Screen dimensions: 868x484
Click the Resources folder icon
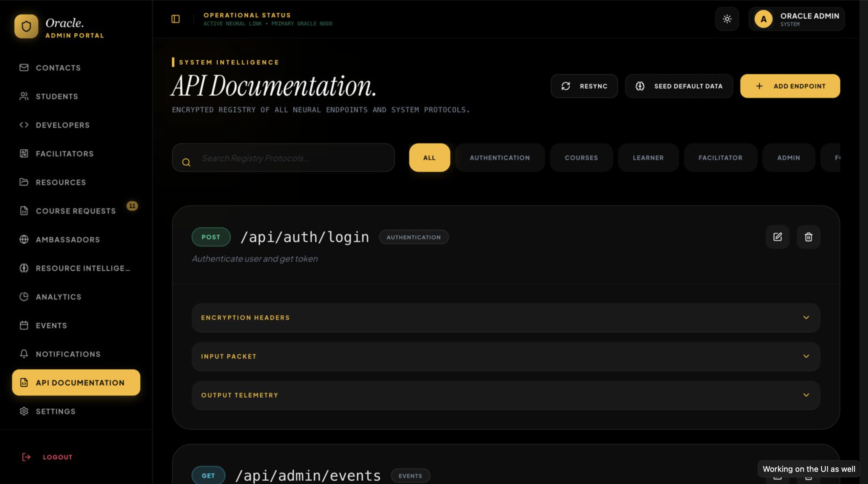[24, 182]
